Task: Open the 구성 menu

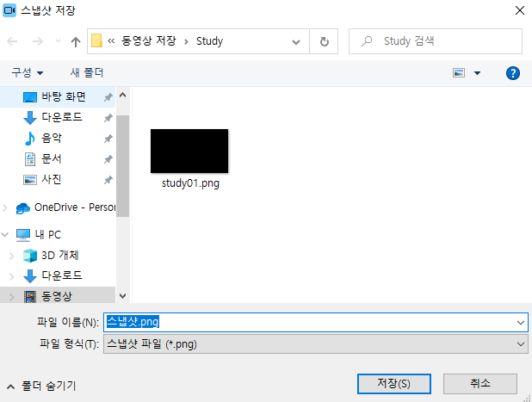Action: [x=28, y=72]
